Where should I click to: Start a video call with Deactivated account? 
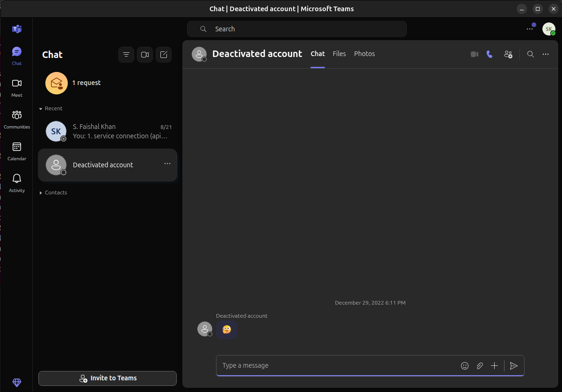pyautogui.click(x=474, y=54)
